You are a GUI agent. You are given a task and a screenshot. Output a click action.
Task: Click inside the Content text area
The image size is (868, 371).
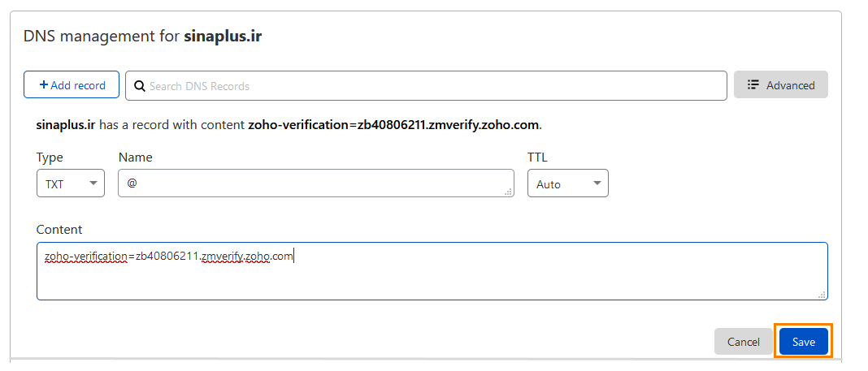click(x=431, y=276)
